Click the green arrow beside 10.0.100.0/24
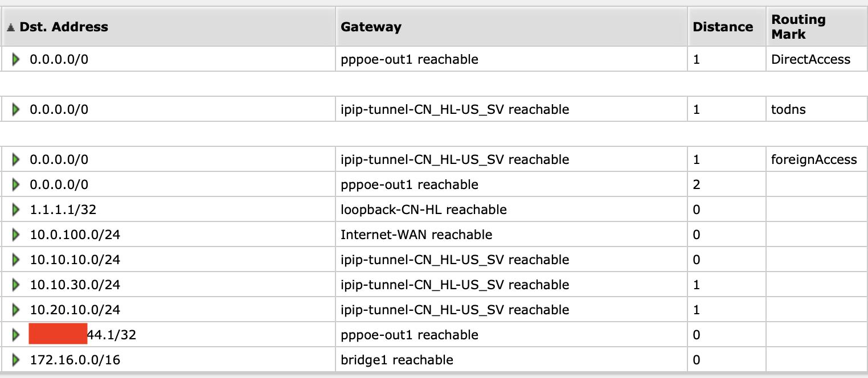Screen dimensions: 868x378 [16, 235]
